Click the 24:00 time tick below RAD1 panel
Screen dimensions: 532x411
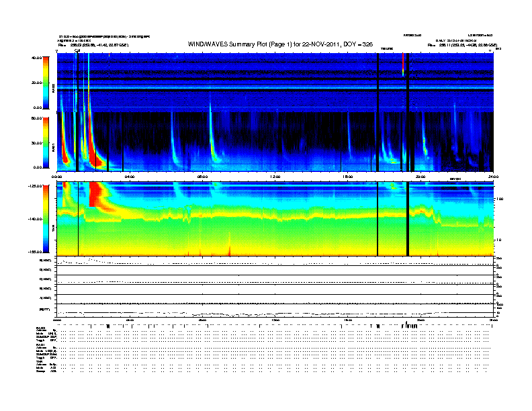click(x=493, y=177)
